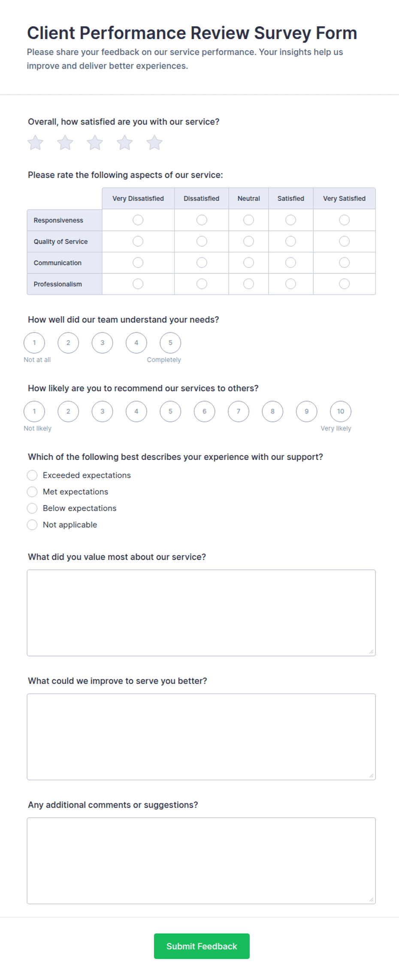This screenshot has width=399, height=980.
Task: Select 10 on the recommendation scale
Action: (341, 411)
